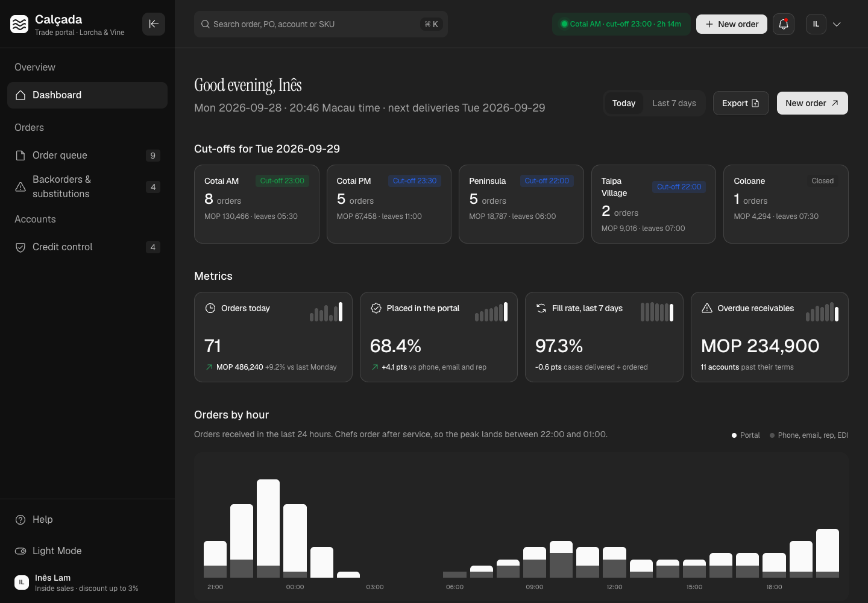
Task: Expand the user account chevron menu
Action: tap(837, 24)
